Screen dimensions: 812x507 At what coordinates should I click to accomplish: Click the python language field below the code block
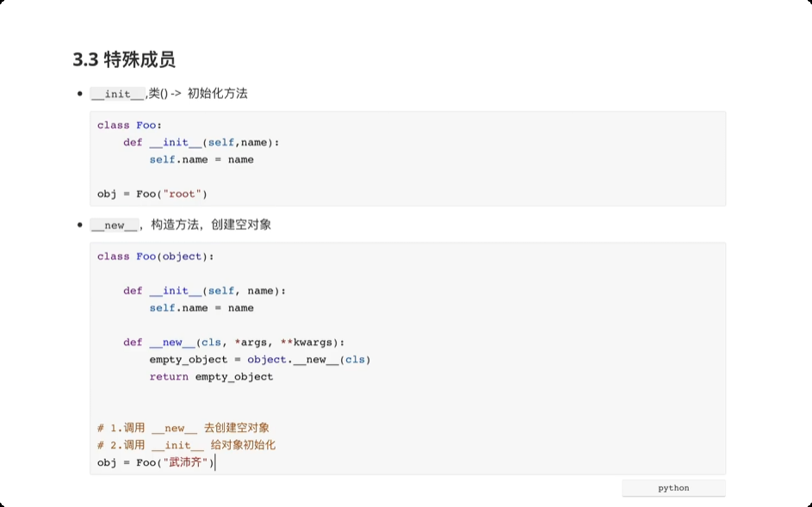coord(673,488)
